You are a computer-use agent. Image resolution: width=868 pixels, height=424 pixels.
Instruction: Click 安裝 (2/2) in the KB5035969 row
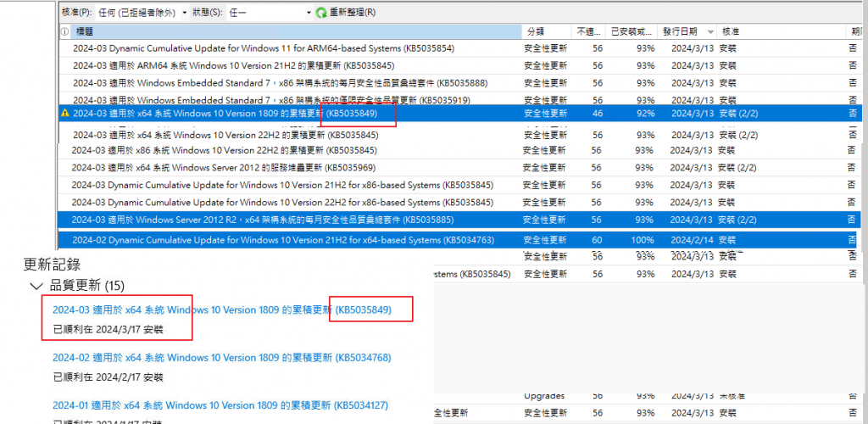click(x=737, y=167)
